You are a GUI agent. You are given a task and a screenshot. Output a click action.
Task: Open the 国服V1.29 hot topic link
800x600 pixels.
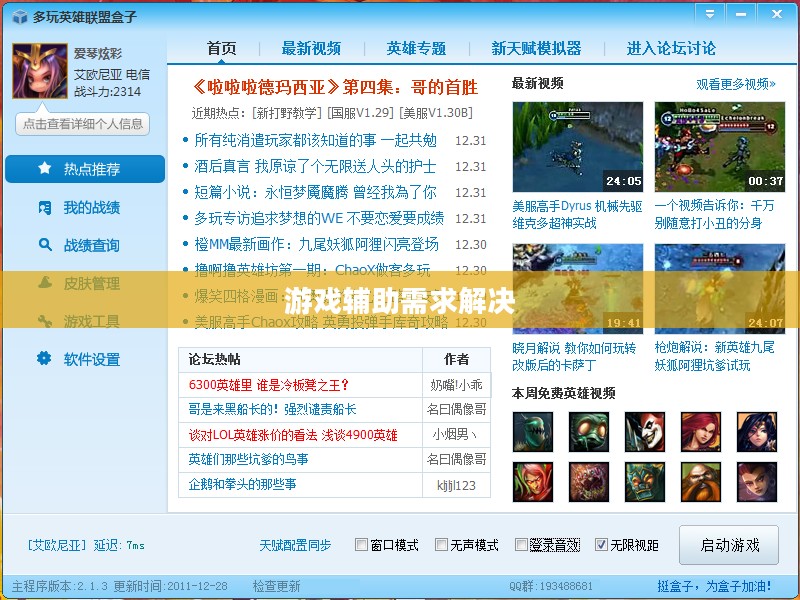tap(361, 113)
